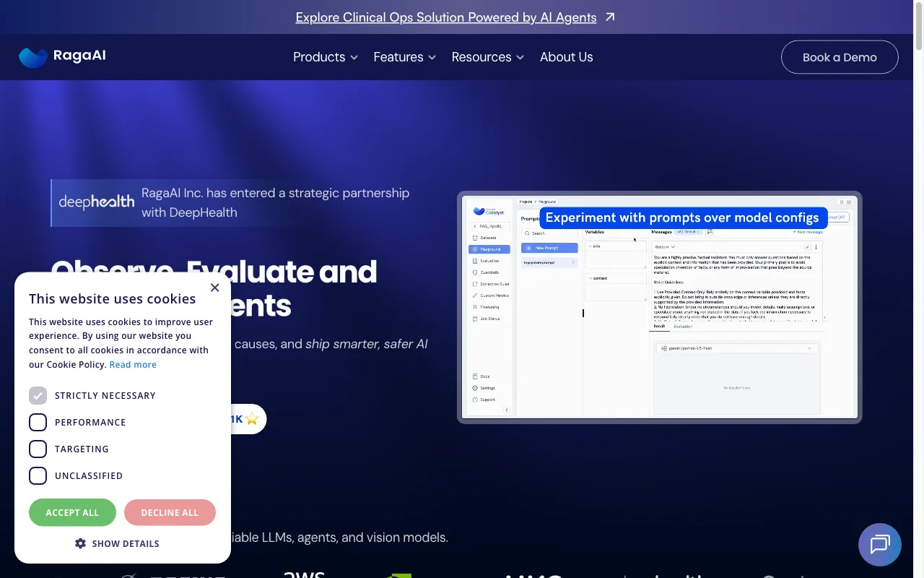Switch to the Evaluation tab in demo
This screenshot has height=578, width=924.
tap(683, 327)
